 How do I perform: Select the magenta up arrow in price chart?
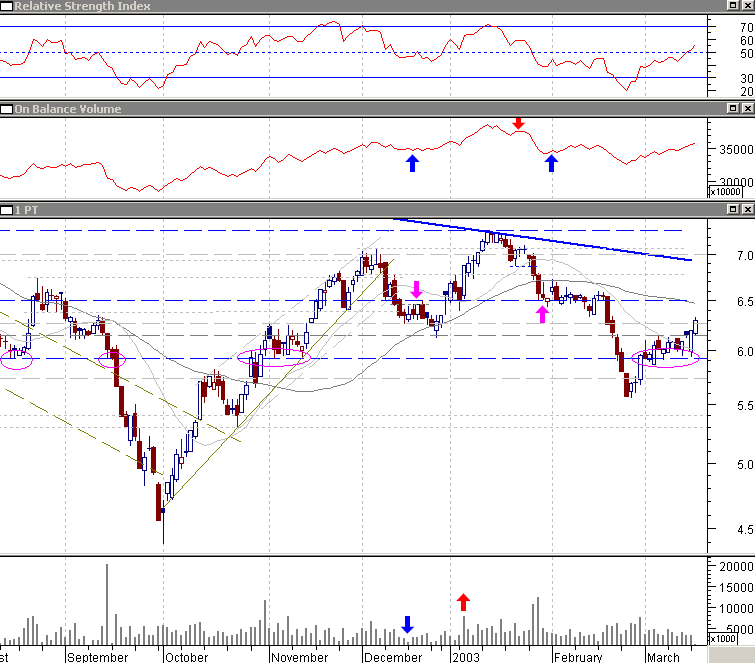543,314
